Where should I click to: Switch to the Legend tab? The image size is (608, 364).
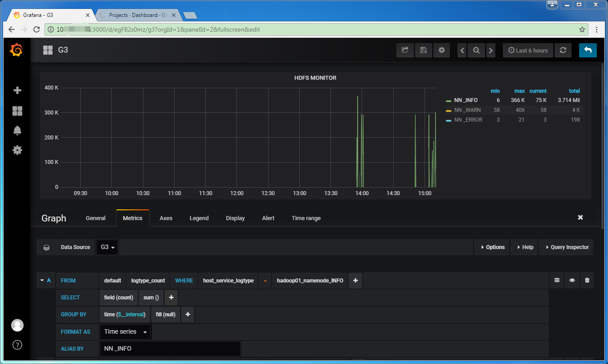199,218
